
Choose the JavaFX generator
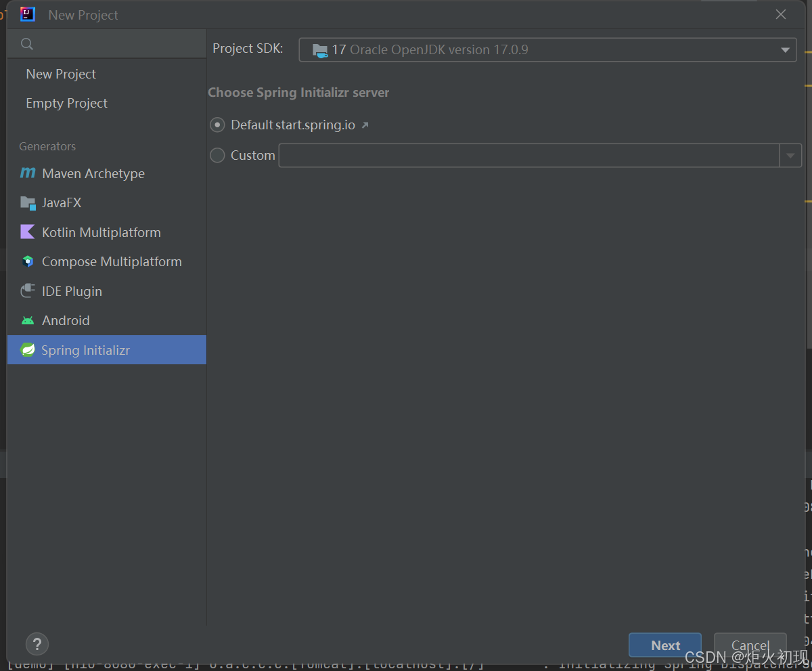(x=107, y=202)
